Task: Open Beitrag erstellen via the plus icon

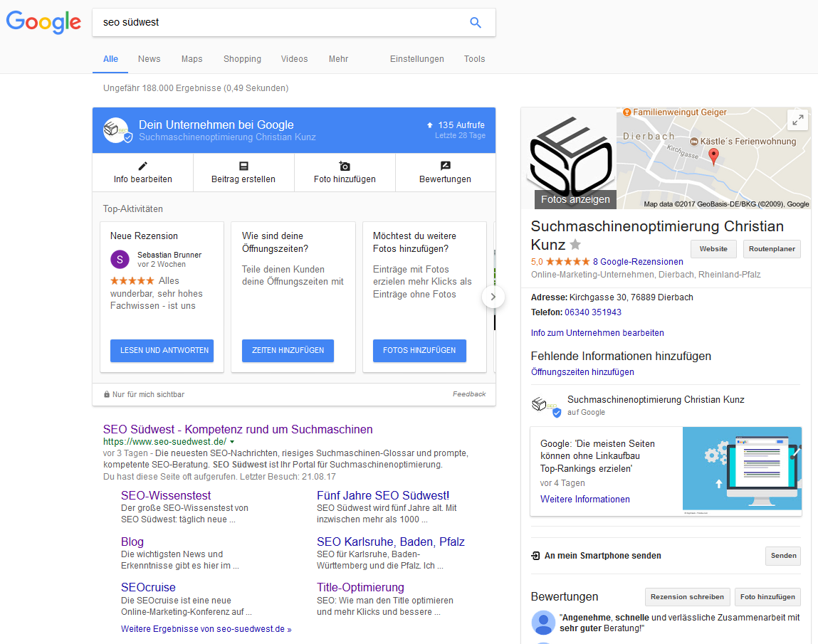Action: 243,165
